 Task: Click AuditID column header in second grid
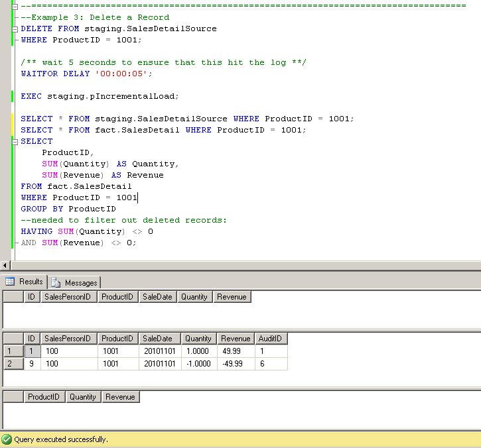point(271,339)
